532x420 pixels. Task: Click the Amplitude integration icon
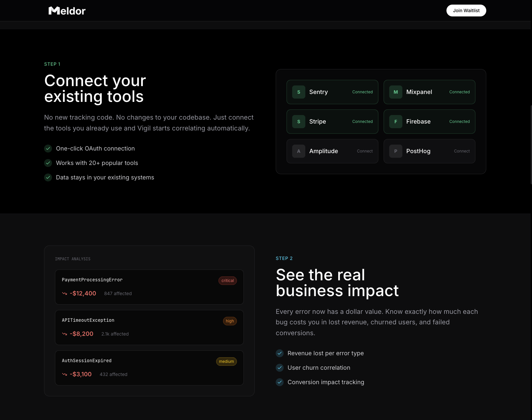[x=298, y=151]
